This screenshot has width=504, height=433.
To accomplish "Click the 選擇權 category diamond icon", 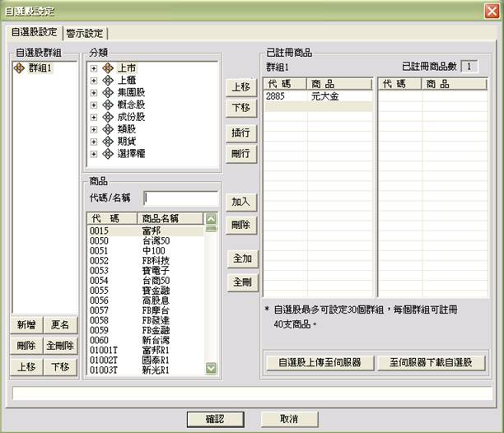I will 108,153.
